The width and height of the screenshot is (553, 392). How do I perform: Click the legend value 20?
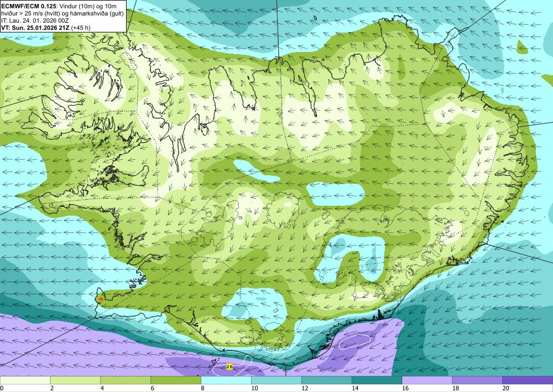pos(506,389)
